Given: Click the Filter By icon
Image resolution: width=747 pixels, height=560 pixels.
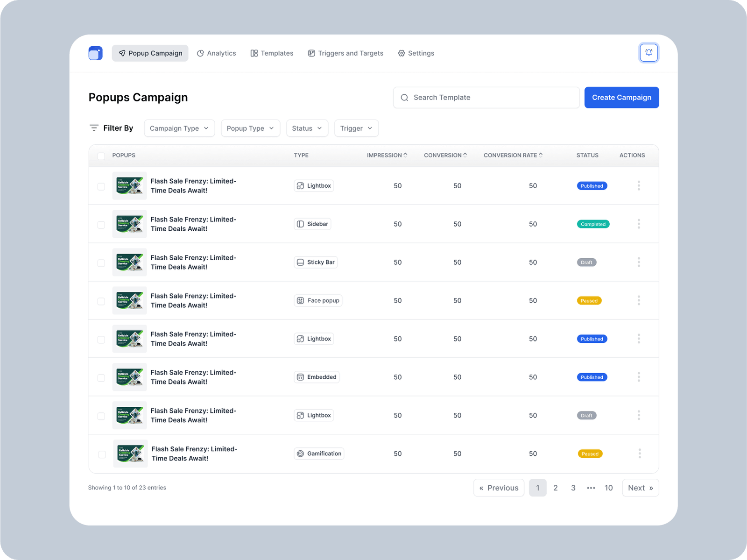Looking at the screenshot, I should click(94, 128).
